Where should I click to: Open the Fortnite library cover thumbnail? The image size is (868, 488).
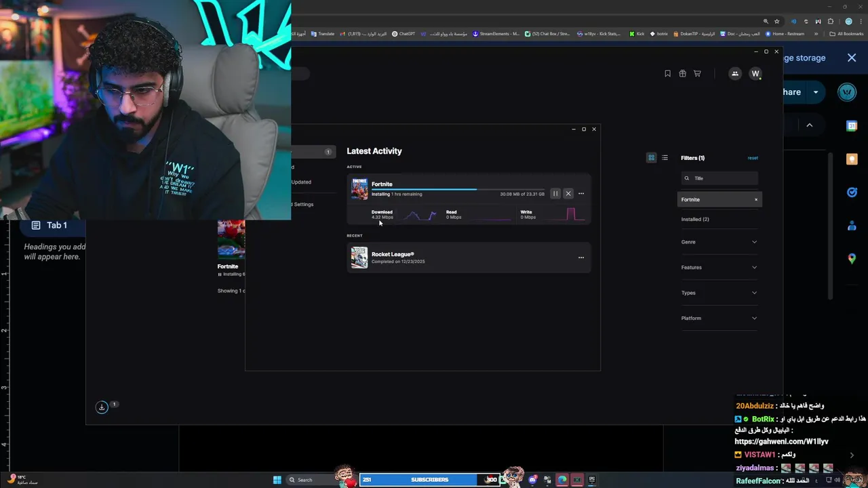tap(231, 239)
